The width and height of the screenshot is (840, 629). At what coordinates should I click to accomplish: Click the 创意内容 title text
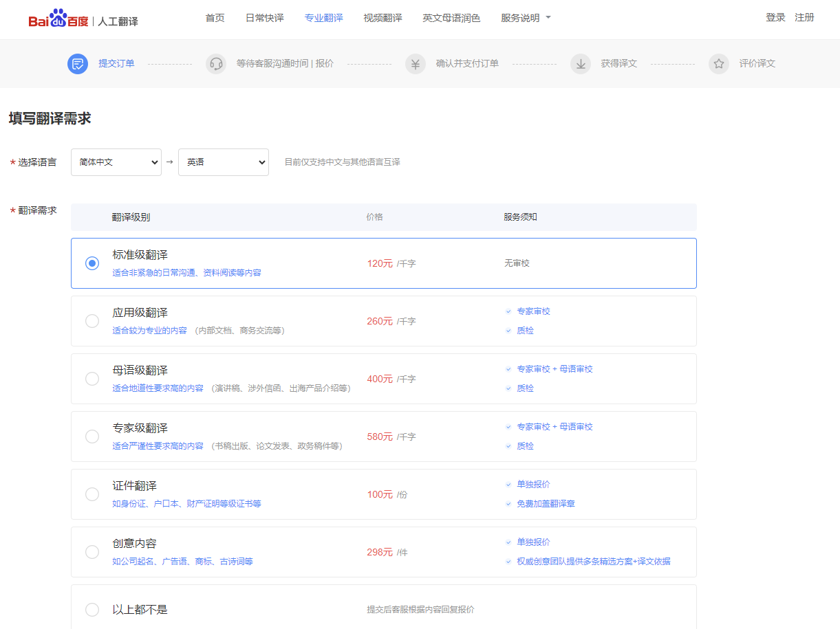pos(135,544)
